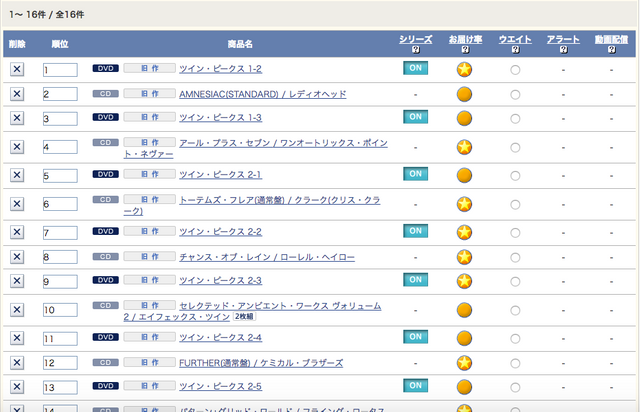The width and height of the screenshot is (640, 412).
Task: Remove ツイン・ピークス 2-2 via X button
Action: coord(17,232)
